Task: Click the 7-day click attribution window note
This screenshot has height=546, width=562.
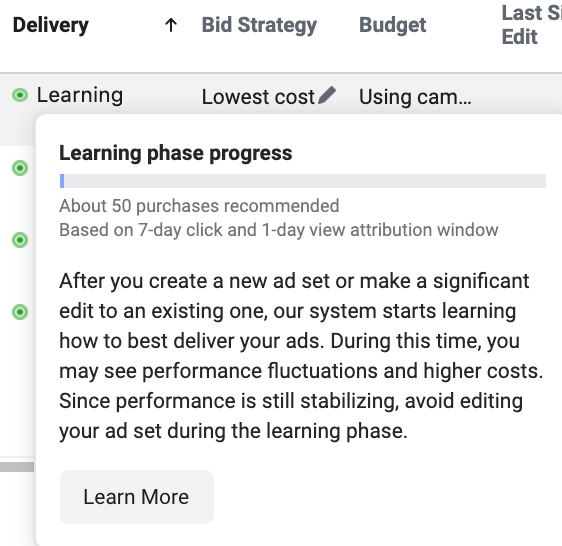Action: 279,230
